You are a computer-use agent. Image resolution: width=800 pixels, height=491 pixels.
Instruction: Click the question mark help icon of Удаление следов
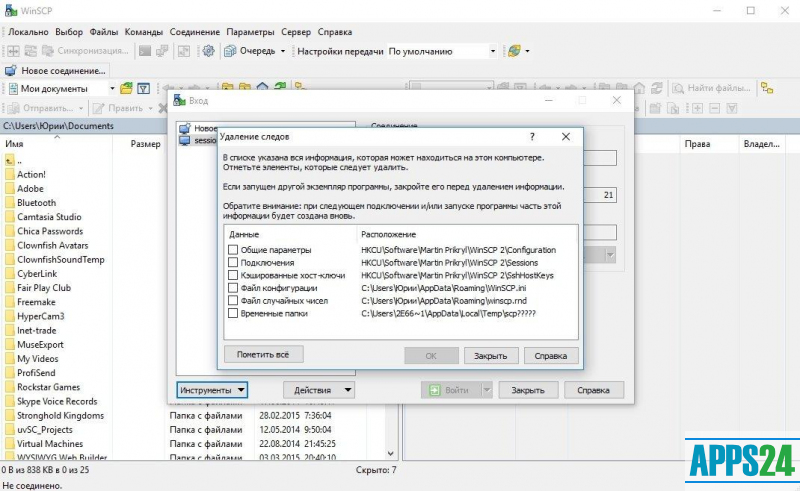coord(532,137)
